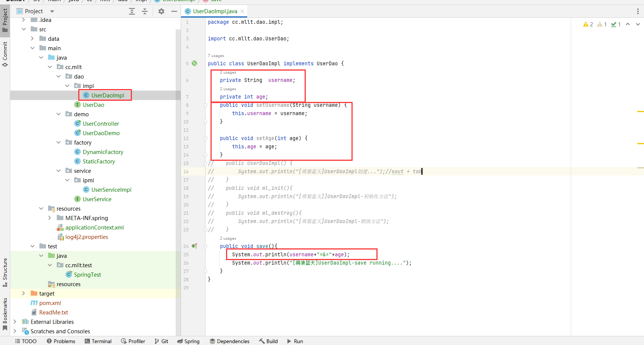Image resolution: width=644 pixels, height=345 pixels.
Task: Open the Commit tool window tab
Action: [5, 54]
